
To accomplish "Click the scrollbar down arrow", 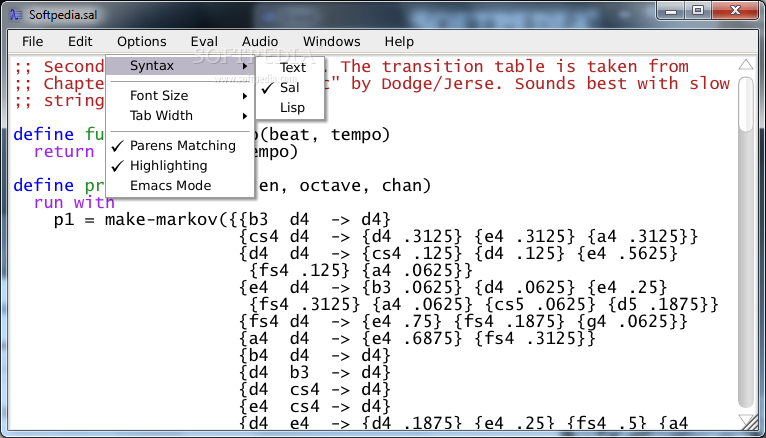I will 745,420.
